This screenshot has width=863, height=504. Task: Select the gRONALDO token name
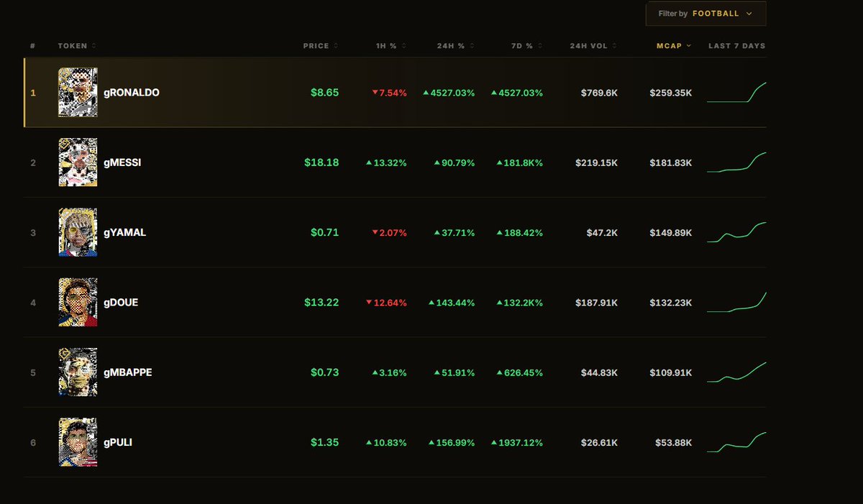(132, 93)
